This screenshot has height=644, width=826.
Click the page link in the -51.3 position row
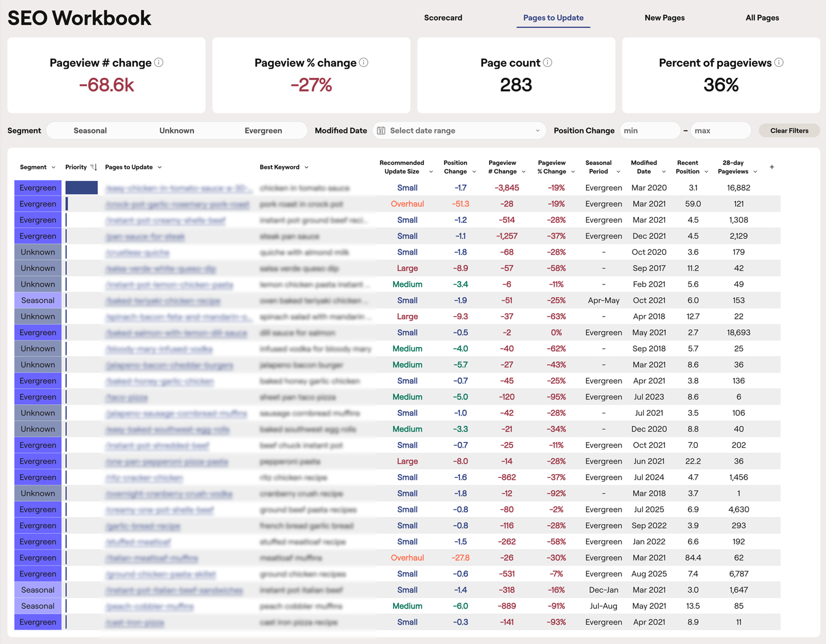178,204
